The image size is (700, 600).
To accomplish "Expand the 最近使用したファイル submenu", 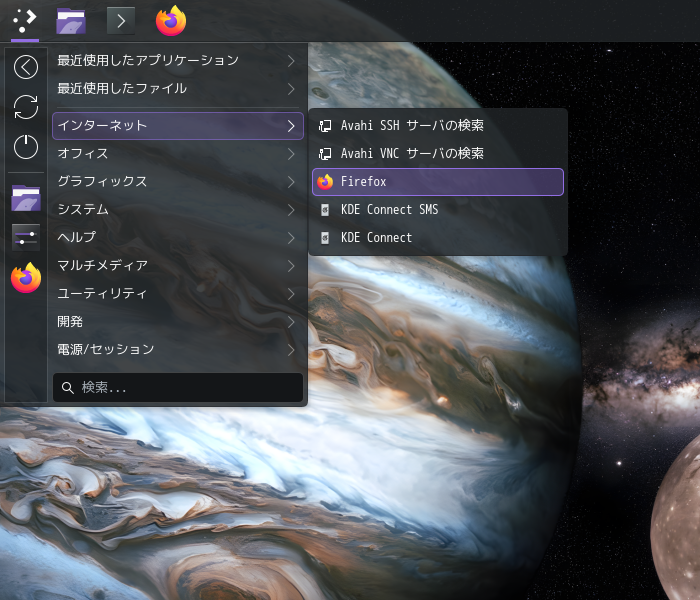I will tap(178, 88).
